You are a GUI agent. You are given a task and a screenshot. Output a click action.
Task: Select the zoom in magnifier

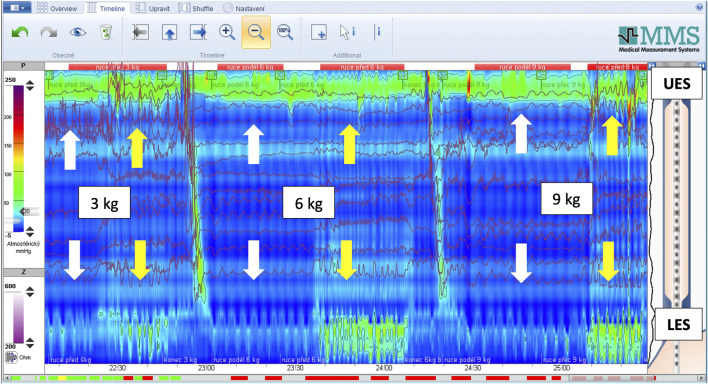tap(227, 33)
